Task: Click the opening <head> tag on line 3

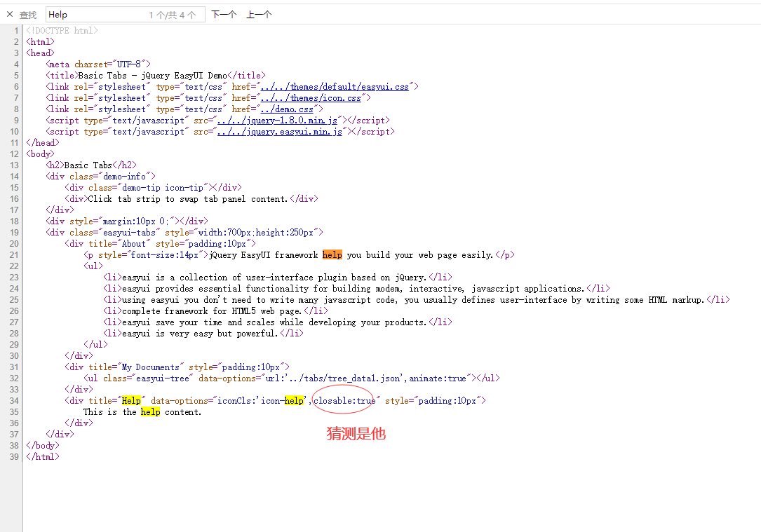Action: 40,53
